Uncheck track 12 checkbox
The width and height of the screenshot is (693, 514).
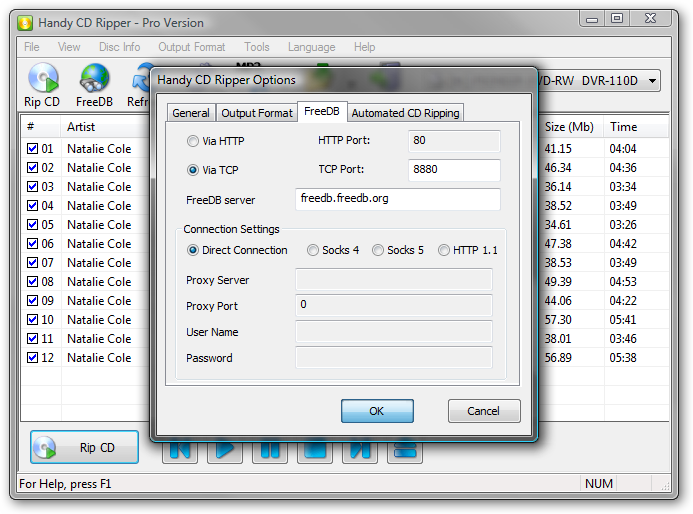(32, 358)
